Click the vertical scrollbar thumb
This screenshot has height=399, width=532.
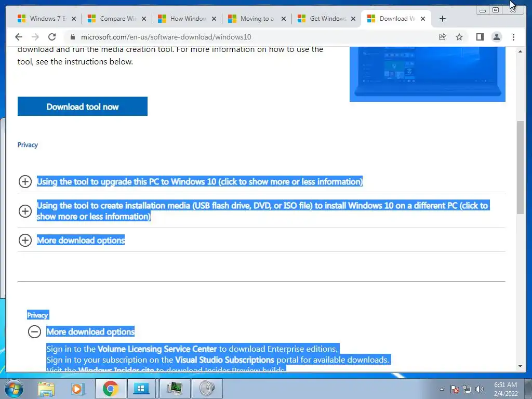(x=520, y=167)
